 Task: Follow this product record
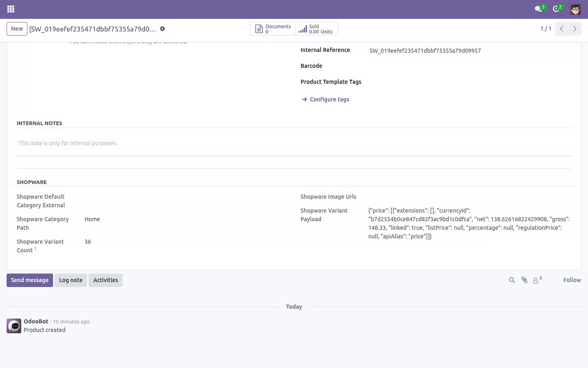click(572, 280)
